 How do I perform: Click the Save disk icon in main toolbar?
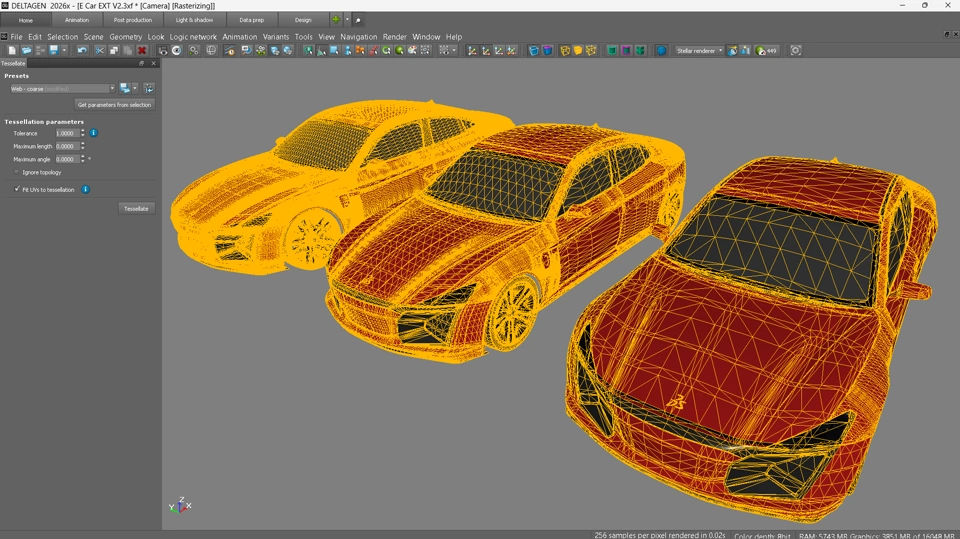pos(54,51)
